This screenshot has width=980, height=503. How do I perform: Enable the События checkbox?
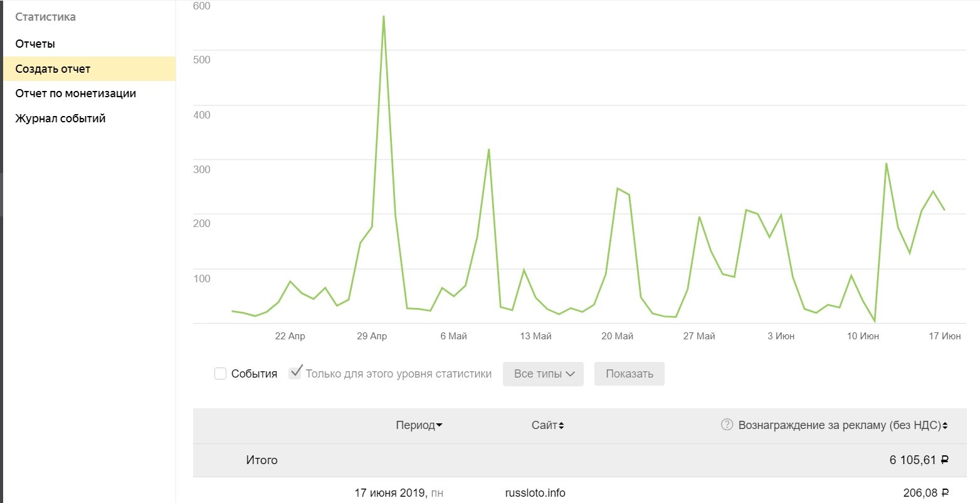click(x=220, y=374)
